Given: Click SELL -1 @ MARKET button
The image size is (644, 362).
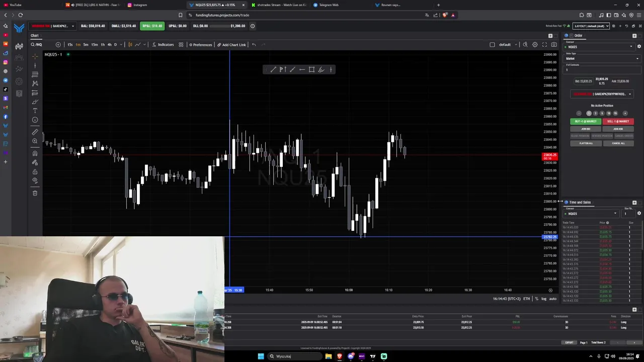Looking at the screenshot, I should point(618,121).
